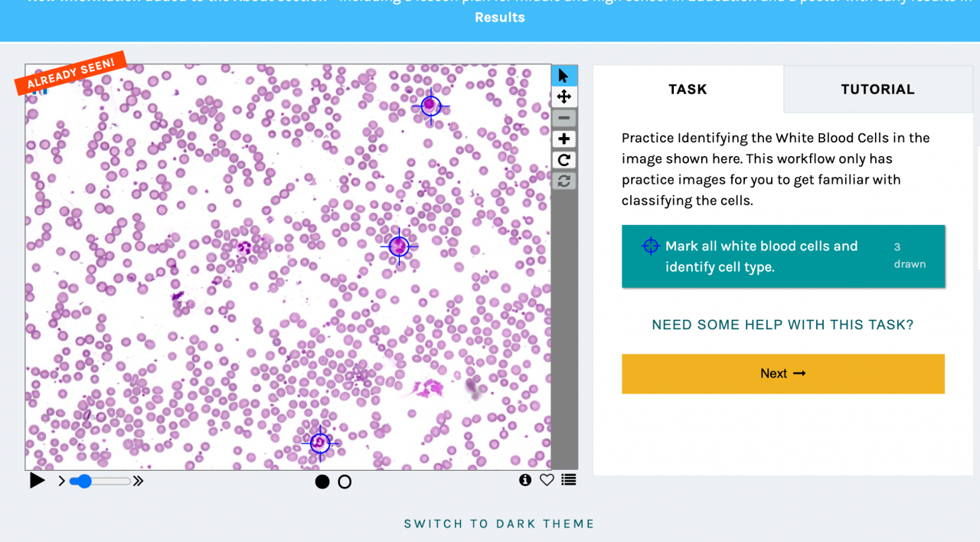Viewport: 980px width, 542px height.
Task: Select the marked cell at top of image
Action: pos(431,106)
